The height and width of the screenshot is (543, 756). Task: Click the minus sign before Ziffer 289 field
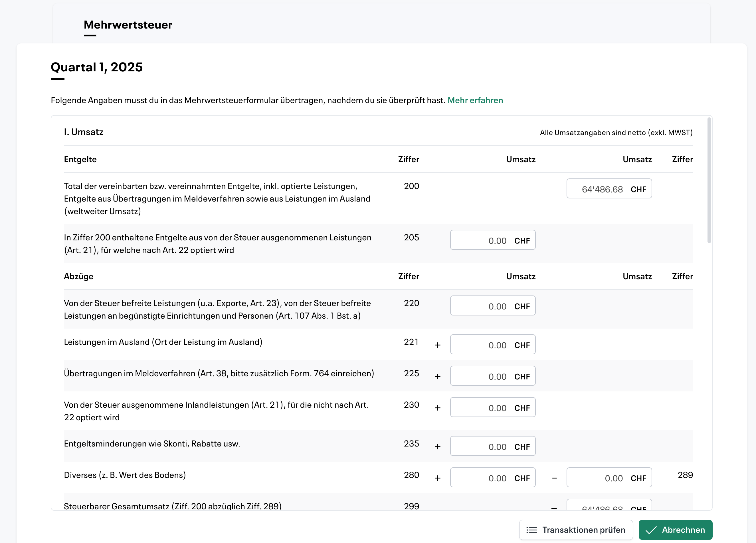(554, 478)
